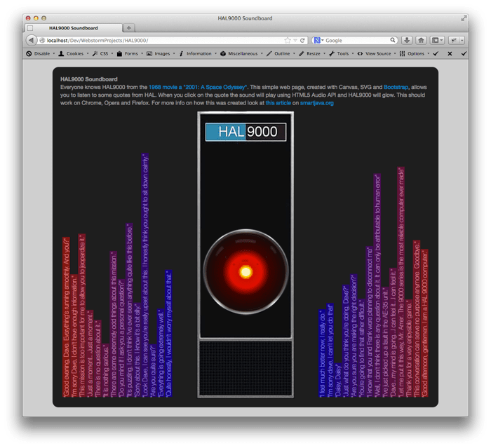
Task: Expand the View Source menu arrow
Action: tap(394, 53)
